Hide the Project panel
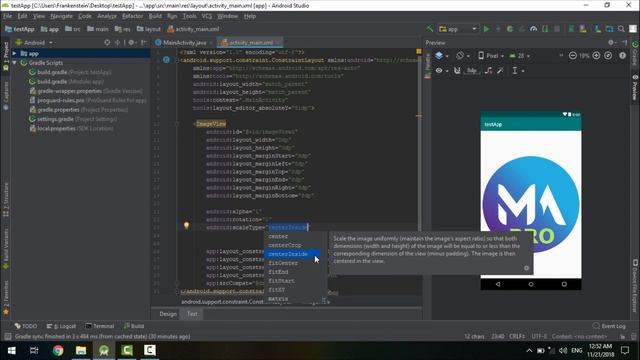 (x=144, y=42)
